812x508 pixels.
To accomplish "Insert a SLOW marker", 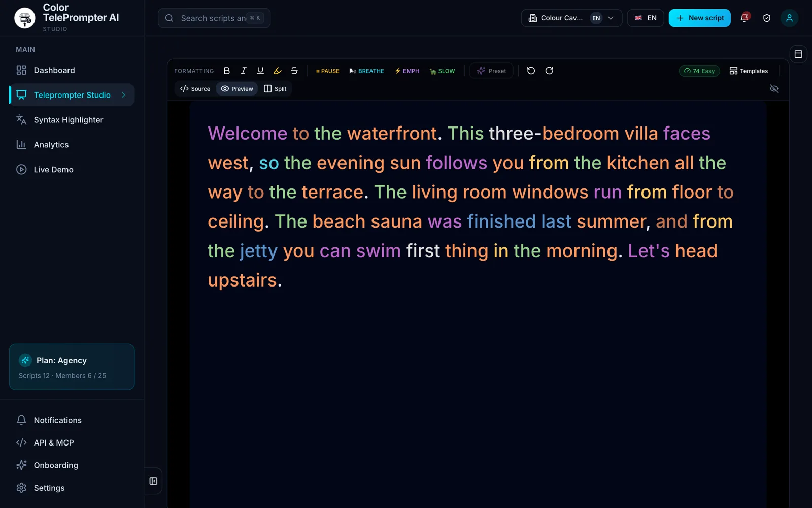I will pyautogui.click(x=442, y=71).
